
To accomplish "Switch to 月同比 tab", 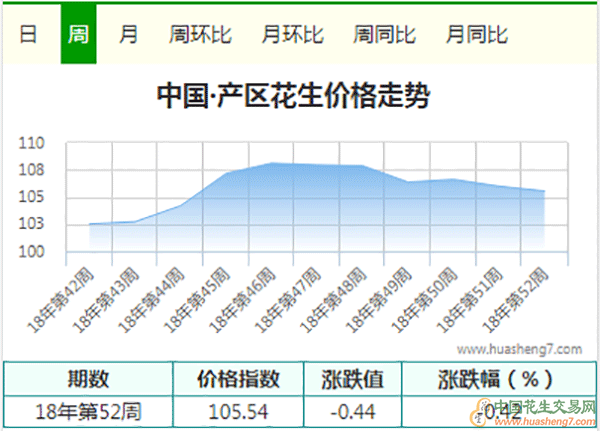I will click(477, 34).
